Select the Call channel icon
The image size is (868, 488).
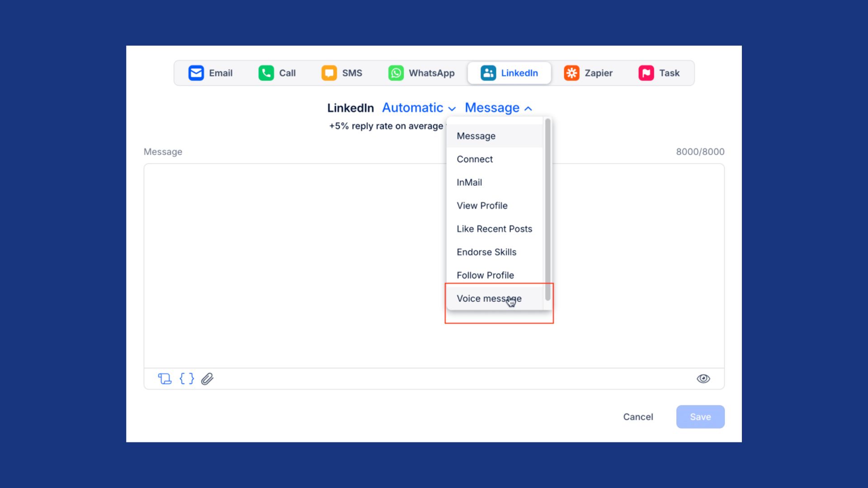coord(265,73)
